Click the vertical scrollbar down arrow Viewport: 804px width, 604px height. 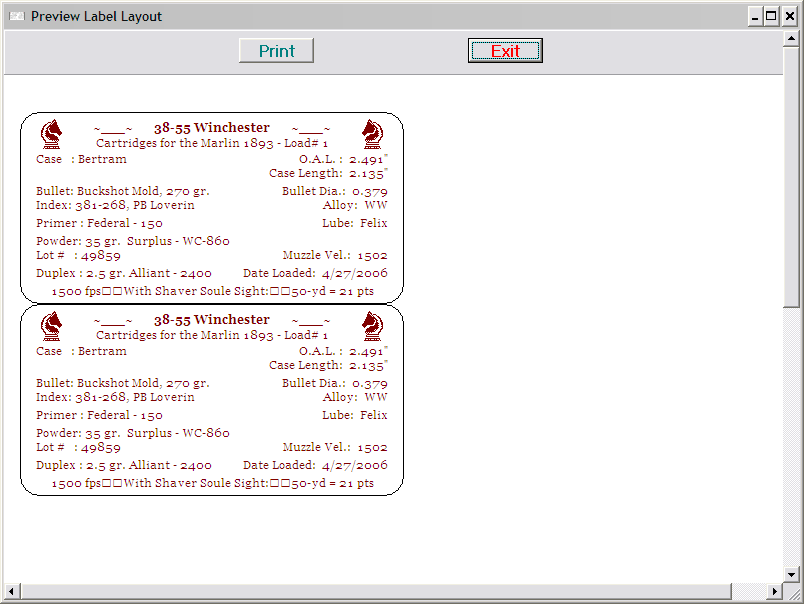coord(791,575)
